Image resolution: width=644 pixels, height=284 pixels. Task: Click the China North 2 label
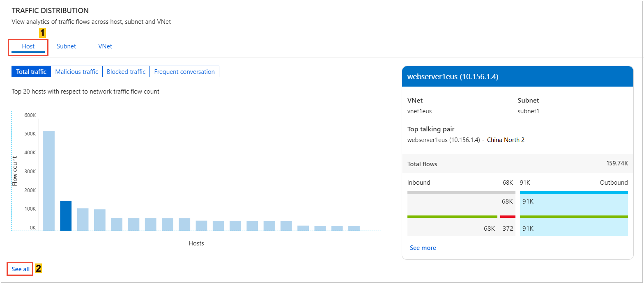click(x=506, y=140)
